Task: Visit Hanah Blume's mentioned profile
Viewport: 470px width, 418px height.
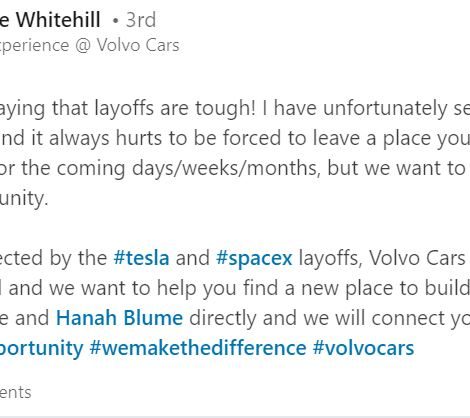Action: pyautogui.click(x=119, y=318)
